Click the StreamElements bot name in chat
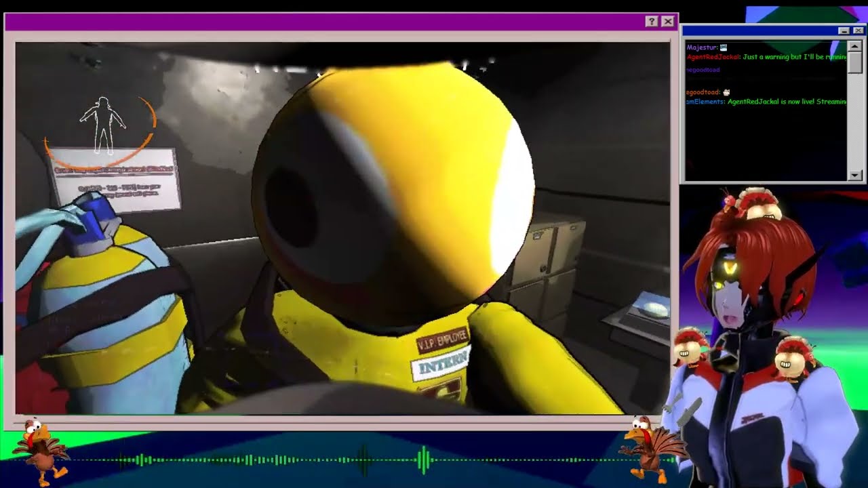The image size is (868, 488). coord(705,102)
